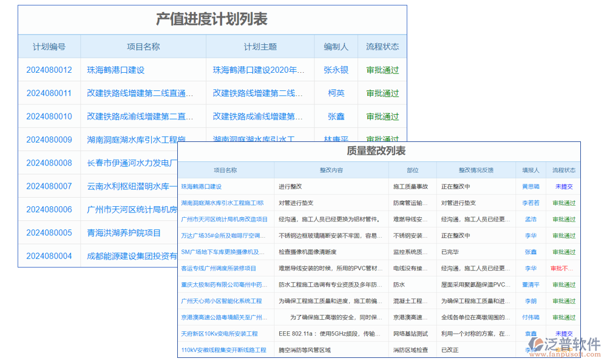607x364 pixels.
Task: Click 审批不通过 status of 客运专线广州调度所 row
Action: point(563,268)
